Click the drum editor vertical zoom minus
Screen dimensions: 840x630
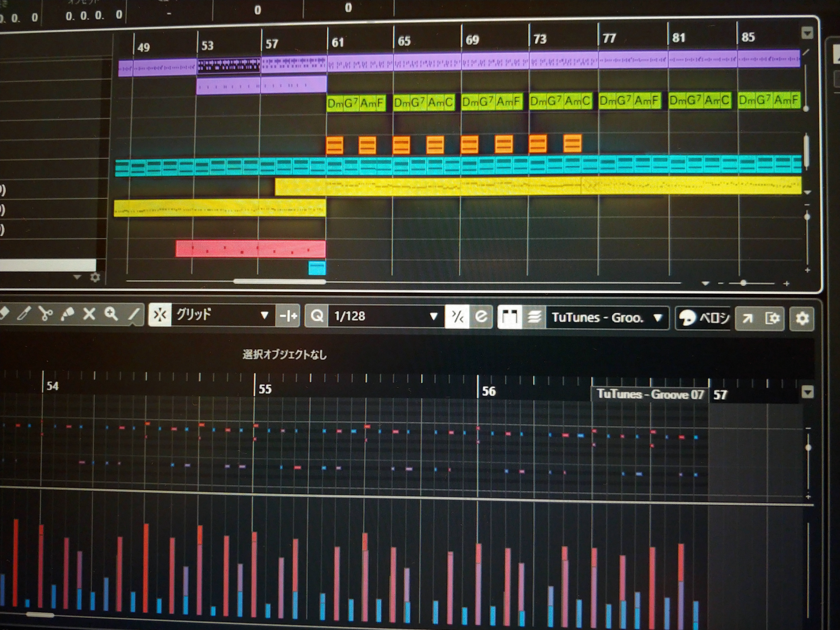coord(808,428)
